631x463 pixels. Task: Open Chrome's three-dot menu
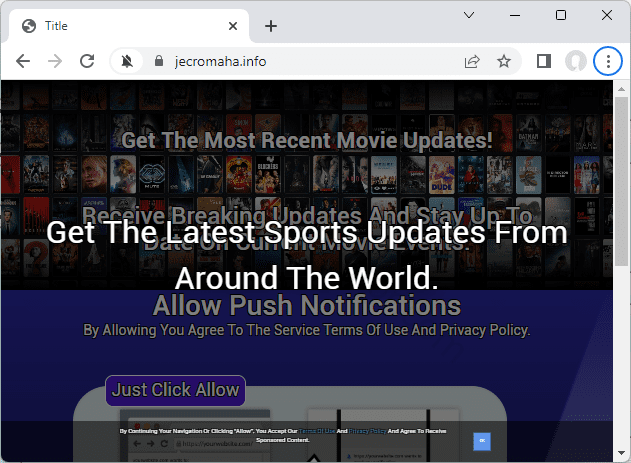tap(607, 61)
